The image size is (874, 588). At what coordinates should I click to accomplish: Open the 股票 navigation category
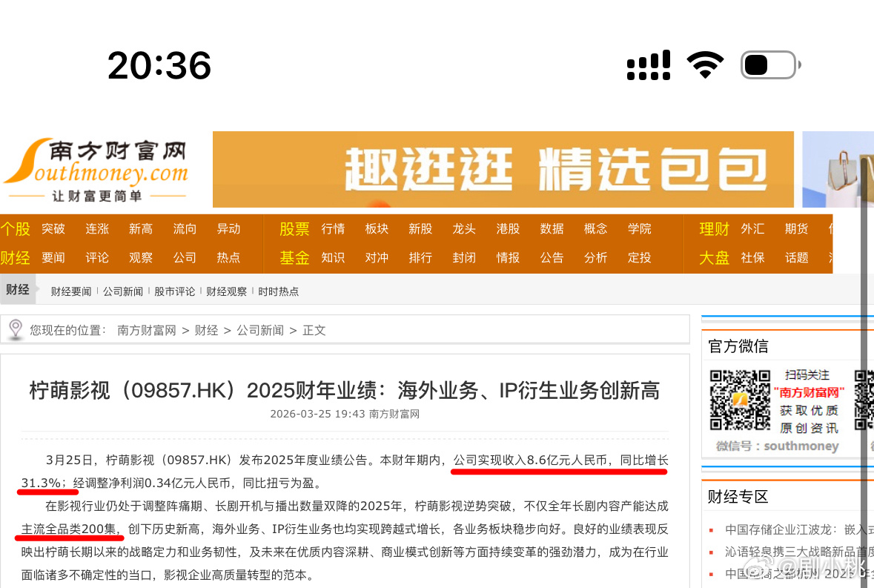point(294,228)
